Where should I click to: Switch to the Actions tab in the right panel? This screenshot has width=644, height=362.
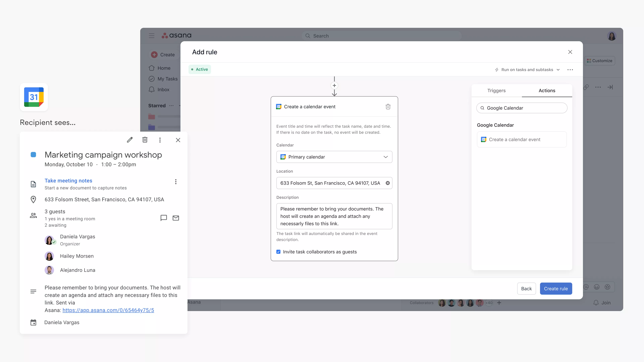tap(547, 90)
